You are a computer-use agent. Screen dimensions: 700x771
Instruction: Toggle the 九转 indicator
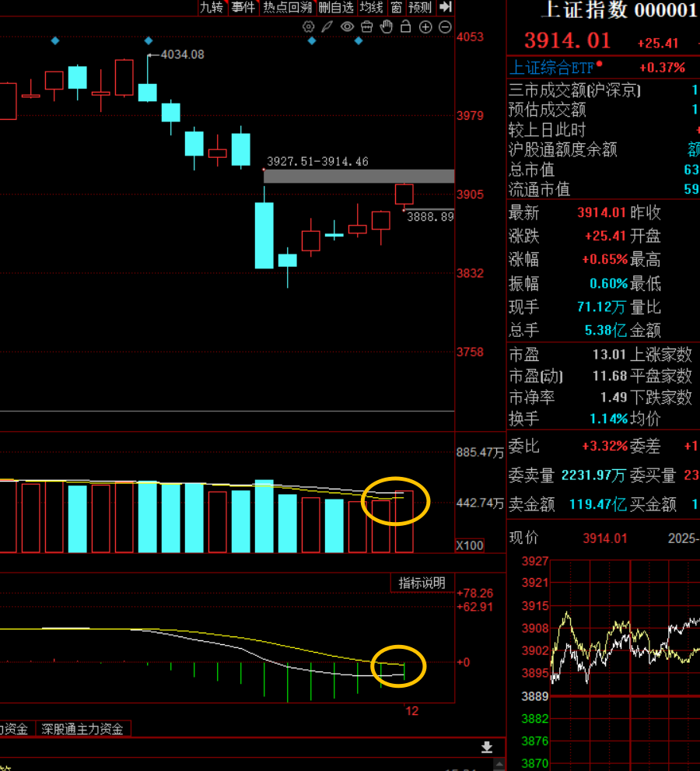[x=211, y=8]
